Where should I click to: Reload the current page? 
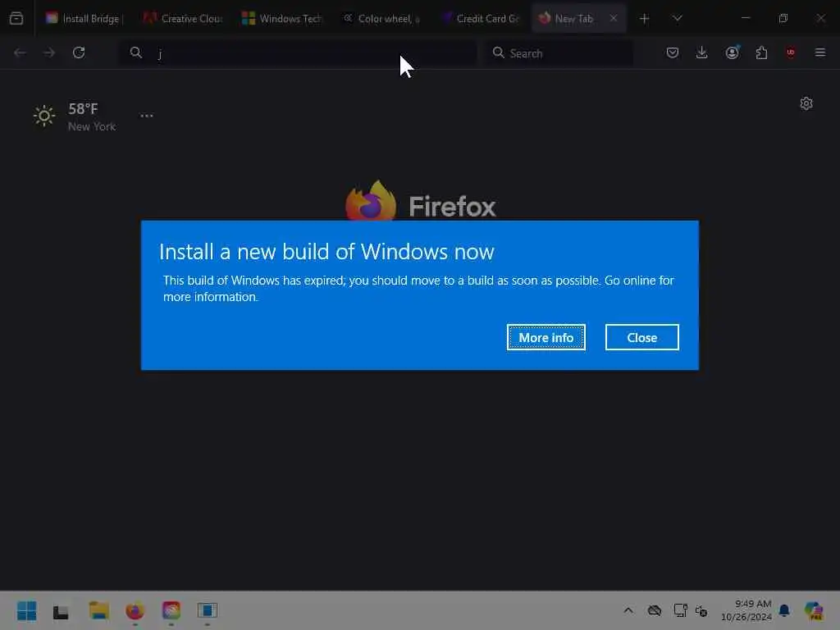coord(79,52)
